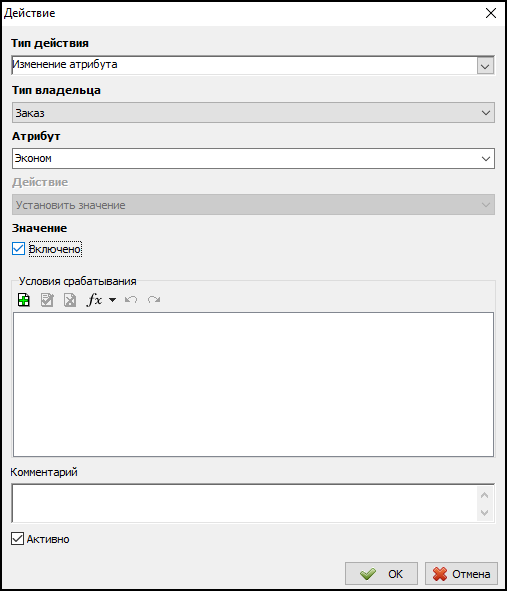
Task: Expand the Тип действия dropdown arrow
Action: [485, 66]
